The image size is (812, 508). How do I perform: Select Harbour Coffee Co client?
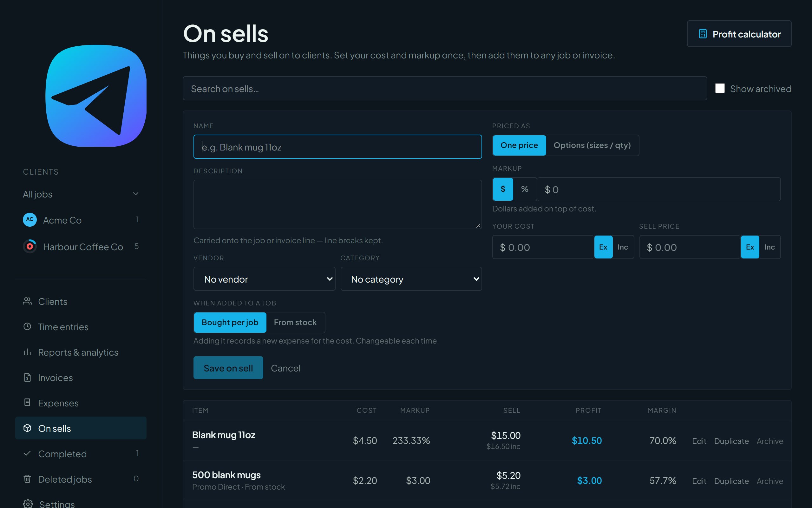(81, 246)
